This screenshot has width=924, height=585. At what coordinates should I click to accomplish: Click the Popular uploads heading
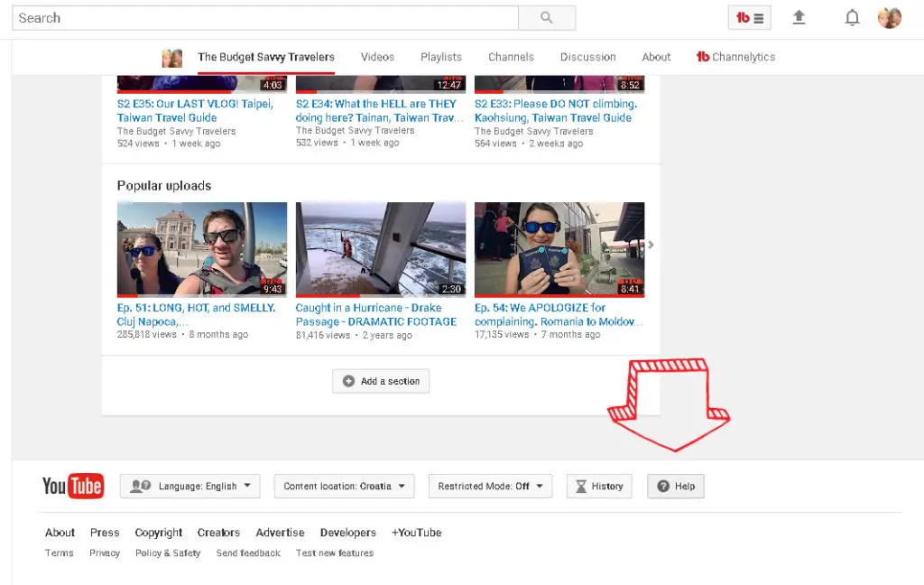click(x=164, y=186)
